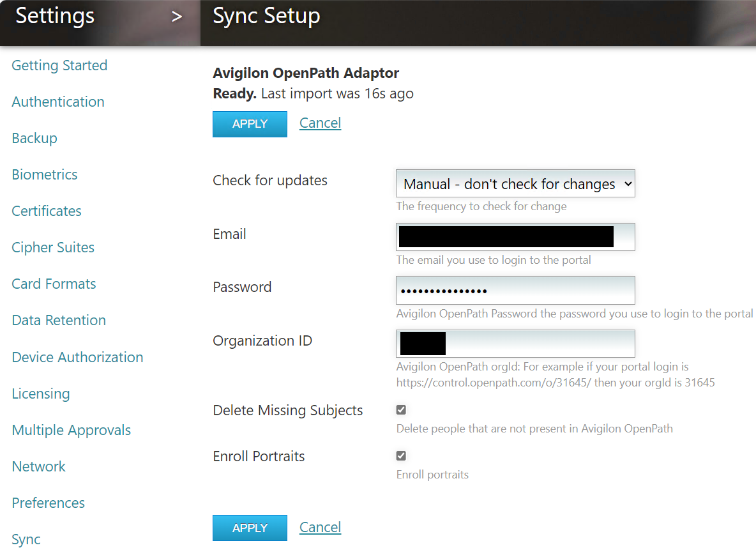Open Preferences settings page
756x550 pixels.
[49, 503]
